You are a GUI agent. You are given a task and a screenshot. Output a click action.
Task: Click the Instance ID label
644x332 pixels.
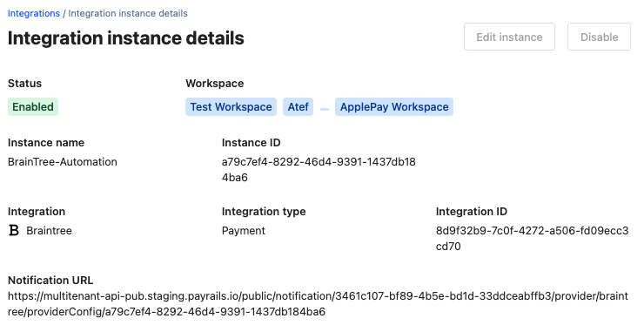(251, 143)
